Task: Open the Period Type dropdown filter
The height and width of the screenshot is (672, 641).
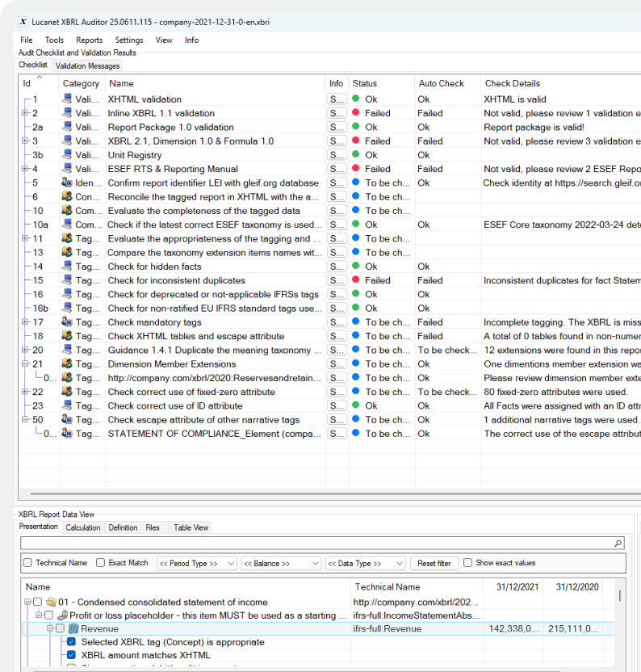Action: click(196, 563)
